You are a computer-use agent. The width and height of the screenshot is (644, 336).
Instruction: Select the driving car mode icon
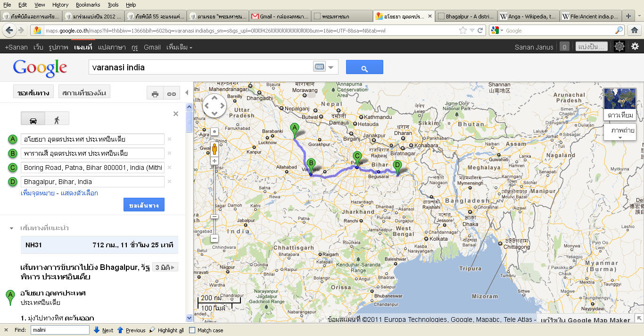(x=33, y=119)
